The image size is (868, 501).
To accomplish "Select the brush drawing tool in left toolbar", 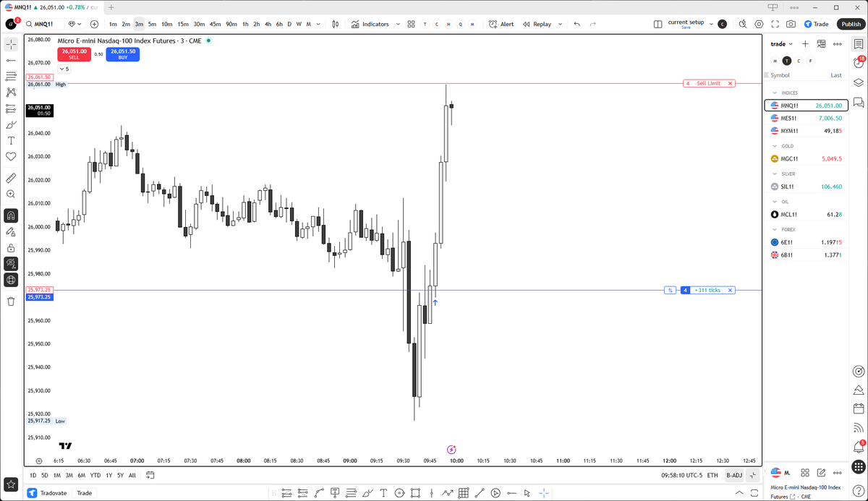I will 11,124.
